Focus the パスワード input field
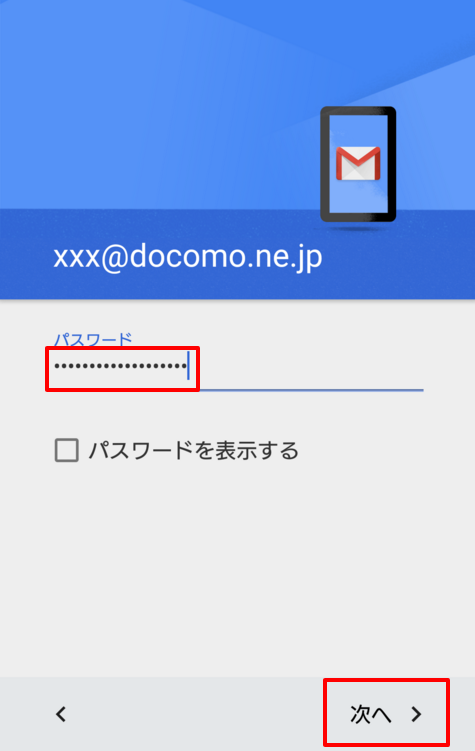This screenshot has height=751, width=475. [238, 368]
